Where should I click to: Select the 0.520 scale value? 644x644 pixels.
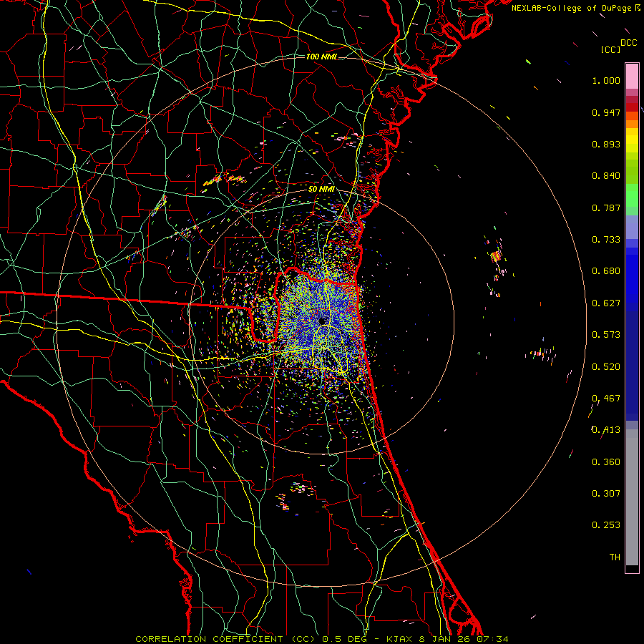(x=606, y=367)
